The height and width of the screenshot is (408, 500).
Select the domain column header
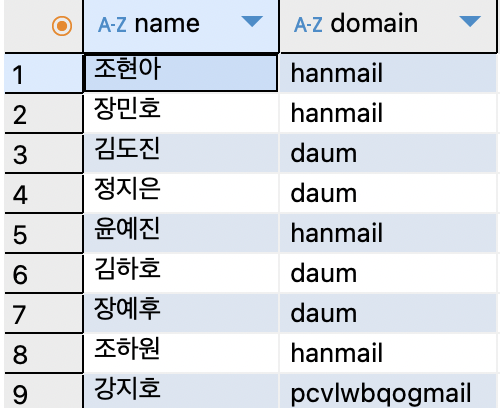pos(389,26)
